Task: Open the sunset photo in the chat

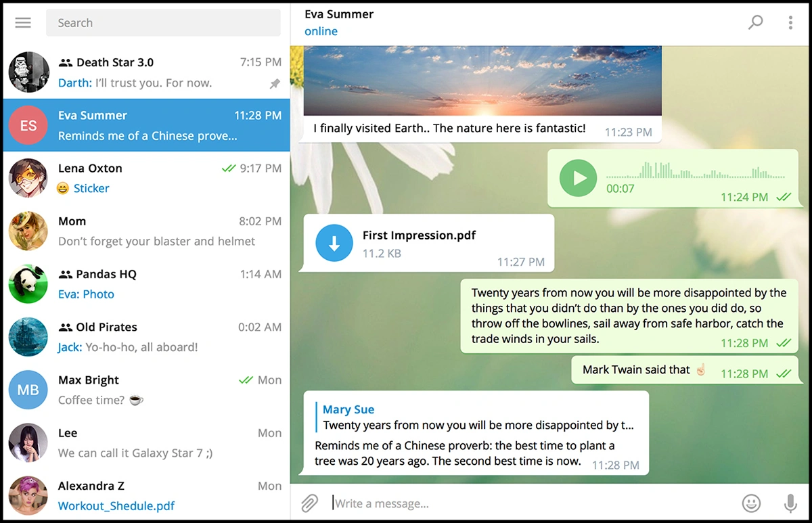Action: click(482, 81)
